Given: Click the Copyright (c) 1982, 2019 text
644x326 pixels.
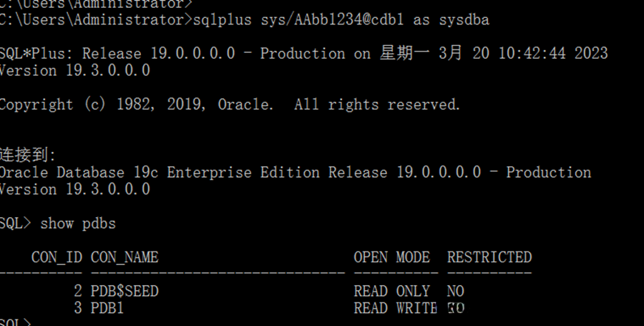Looking at the screenshot, I should click(x=136, y=105).
